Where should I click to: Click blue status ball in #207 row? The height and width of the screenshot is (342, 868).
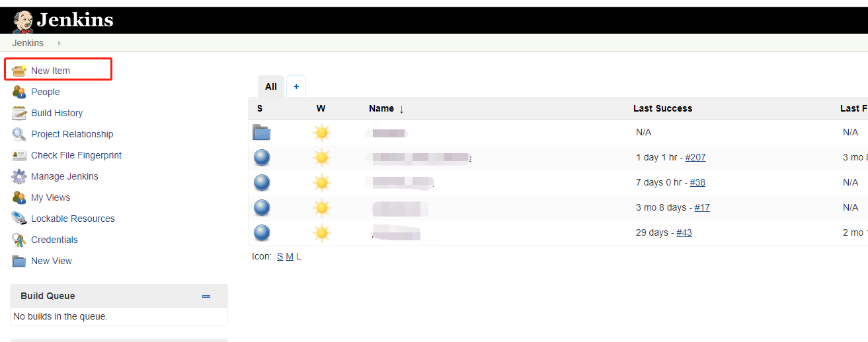click(x=262, y=157)
